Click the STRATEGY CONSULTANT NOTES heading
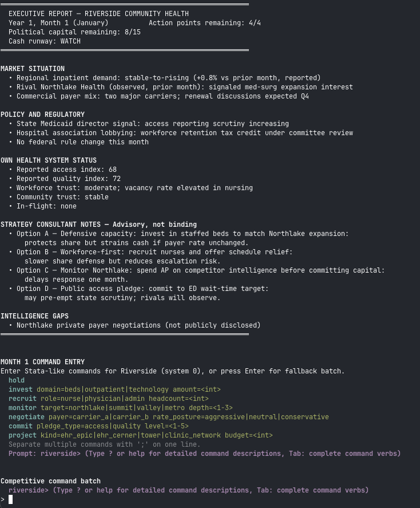Image resolution: width=420 pixels, height=508 pixels. pos(98,225)
